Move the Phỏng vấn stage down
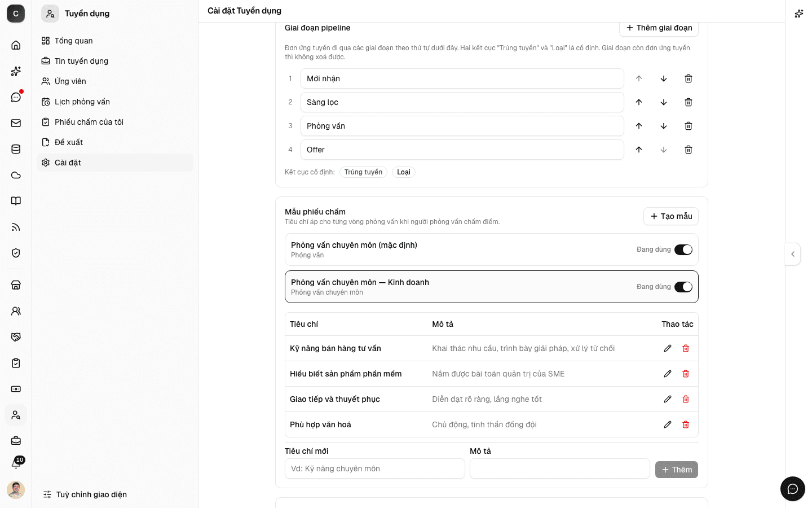The width and height of the screenshot is (812, 508). (x=664, y=126)
